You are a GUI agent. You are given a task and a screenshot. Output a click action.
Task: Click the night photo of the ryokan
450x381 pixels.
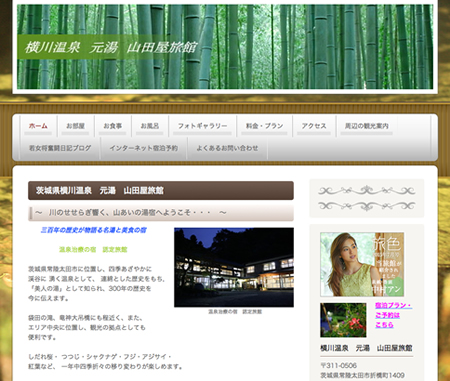(x=234, y=267)
